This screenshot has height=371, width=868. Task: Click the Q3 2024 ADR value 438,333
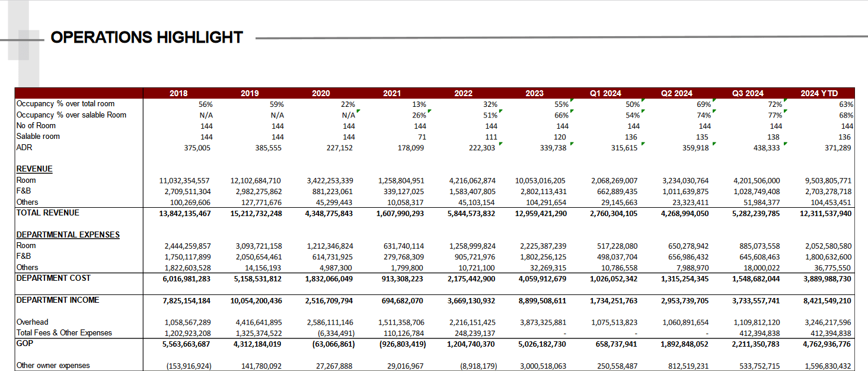(766, 148)
